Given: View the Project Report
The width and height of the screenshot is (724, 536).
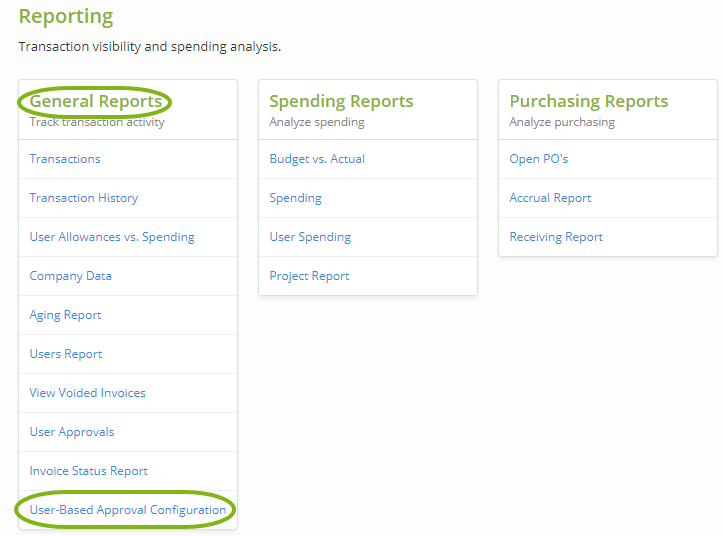Looking at the screenshot, I should point(310,276).
